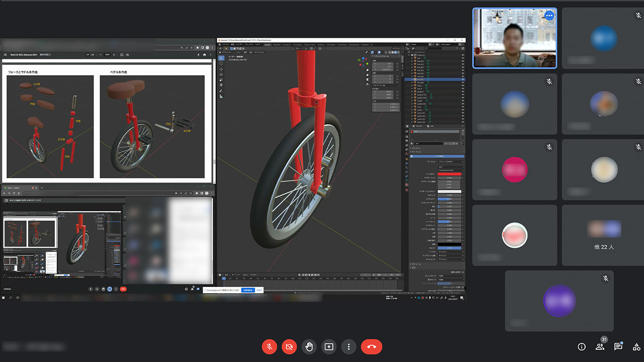Click the 他 22 人 participants tile

[603, 235]
